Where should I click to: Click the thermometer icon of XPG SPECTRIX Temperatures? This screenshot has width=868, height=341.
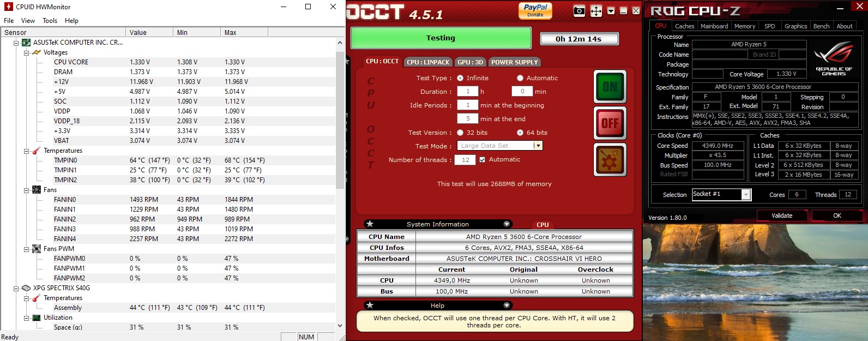[x=37, y=298]
